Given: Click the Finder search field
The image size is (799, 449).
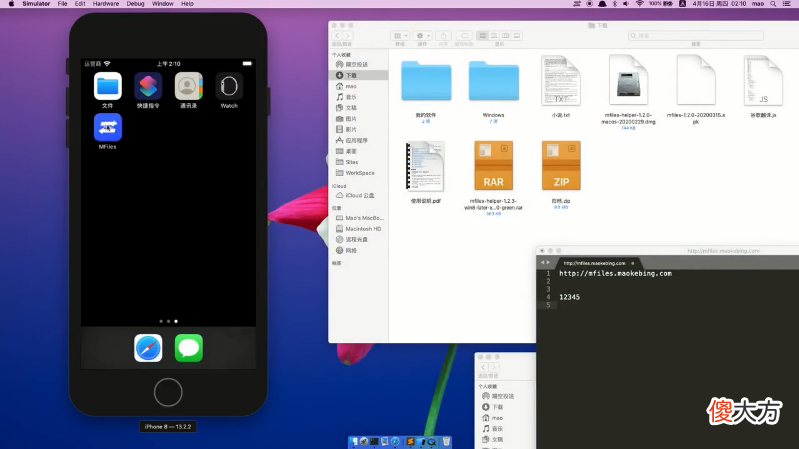Looking at the screenshot, I should point(696,36).
